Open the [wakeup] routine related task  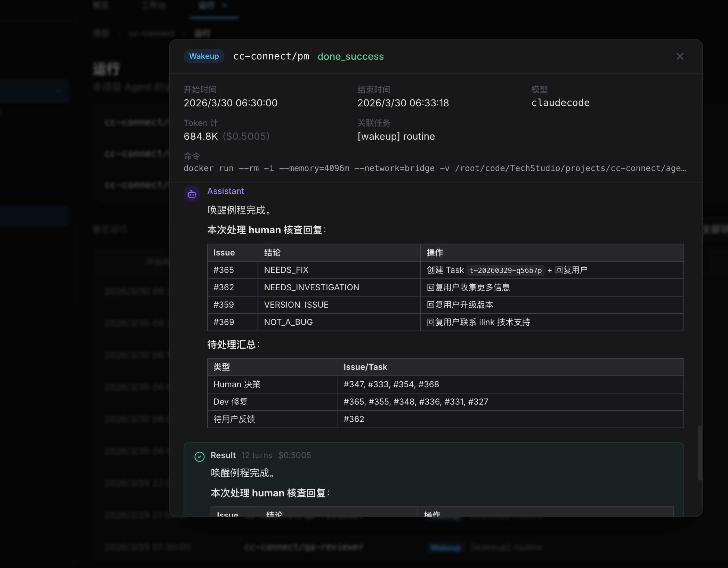tap(396, 136)
